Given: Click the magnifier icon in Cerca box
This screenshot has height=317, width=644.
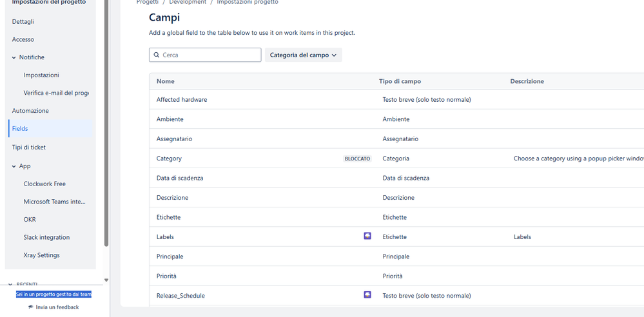Looking at the screenshot, I should point(157,55).
